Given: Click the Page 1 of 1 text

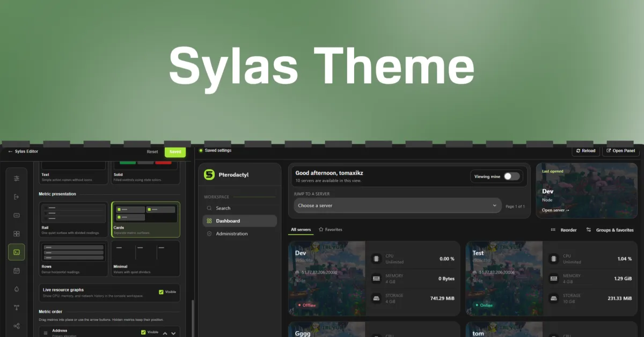Looking at the screenshot, I should point(515,206).
